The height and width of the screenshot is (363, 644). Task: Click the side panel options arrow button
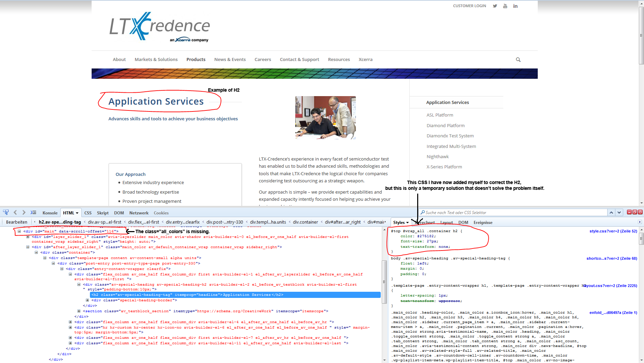(x=640, y=222)
